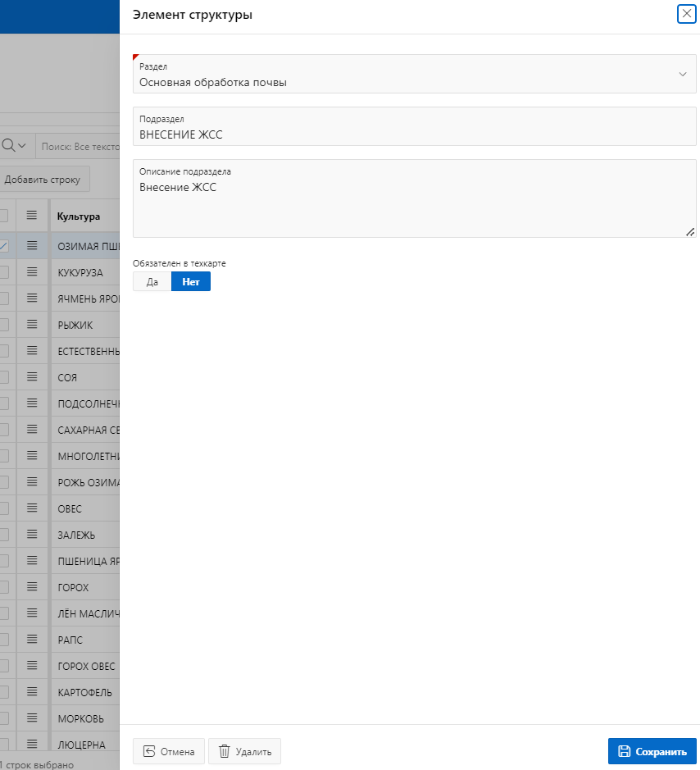Click the Удалить button with trash icon
Viewport: 700px width, 770px height.
tap(245, 751)
